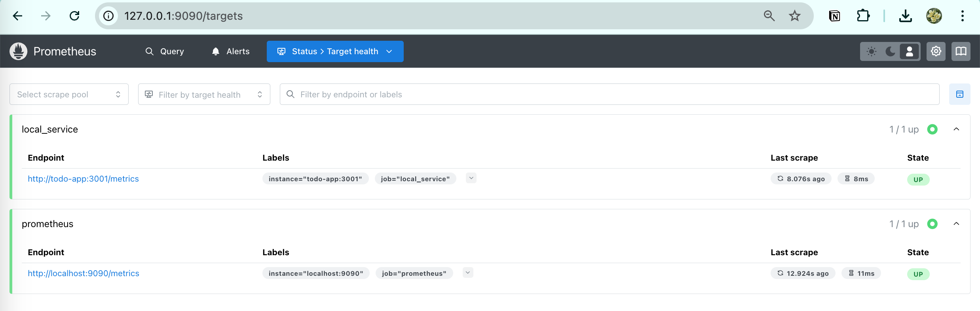Go back with browser back arrow

point(17,16)
